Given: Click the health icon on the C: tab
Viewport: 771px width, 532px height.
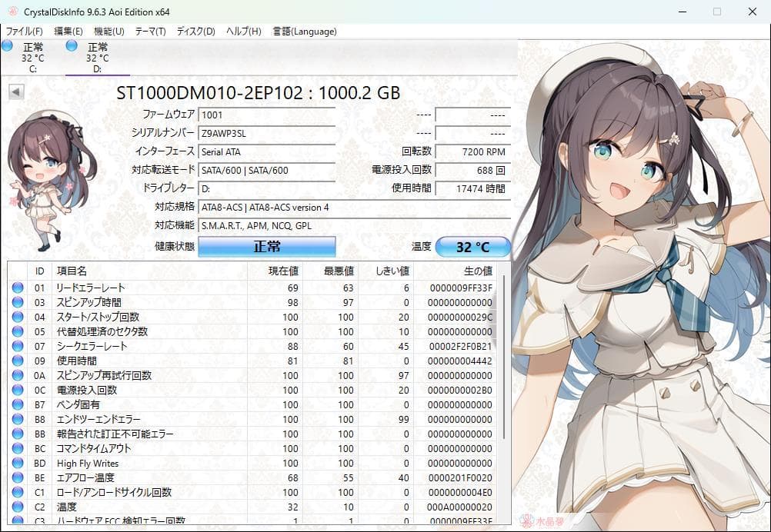Looking at the screenshot, I should coord(8,48).
